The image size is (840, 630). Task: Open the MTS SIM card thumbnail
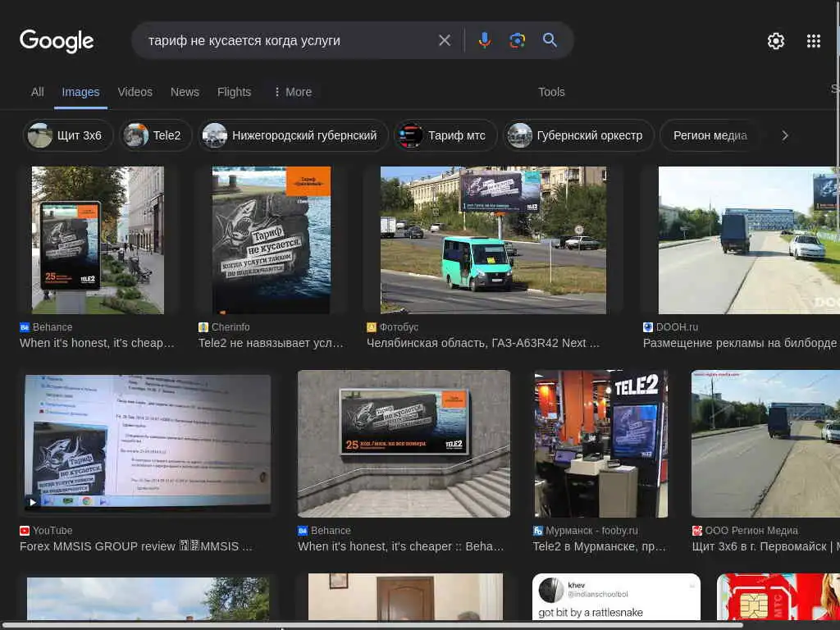(778, 597)
